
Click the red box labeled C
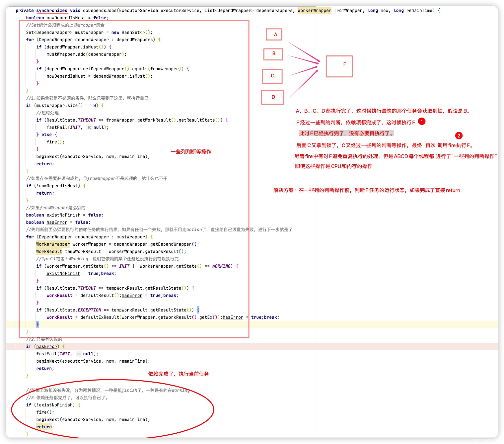(272, 76)
